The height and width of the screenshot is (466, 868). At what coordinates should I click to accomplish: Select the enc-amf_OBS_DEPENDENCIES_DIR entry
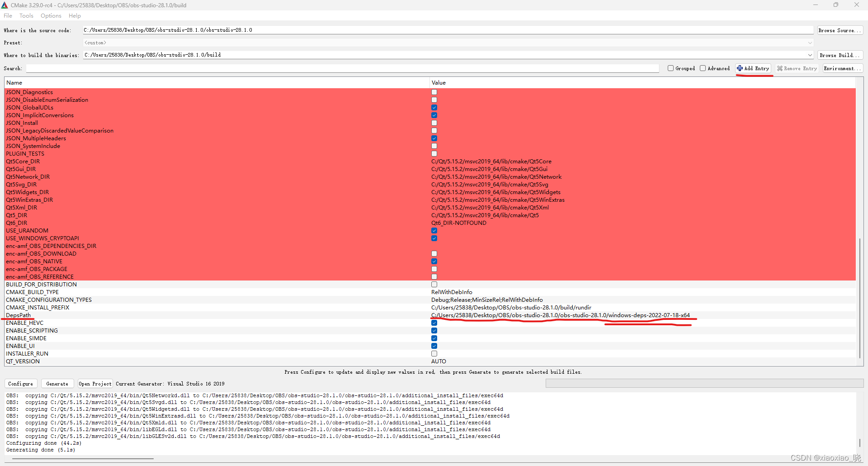tap(51, 246)
